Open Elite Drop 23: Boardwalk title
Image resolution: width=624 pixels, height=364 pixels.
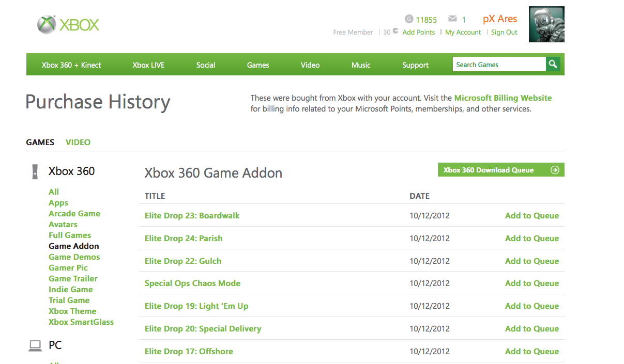click(192, 215)
